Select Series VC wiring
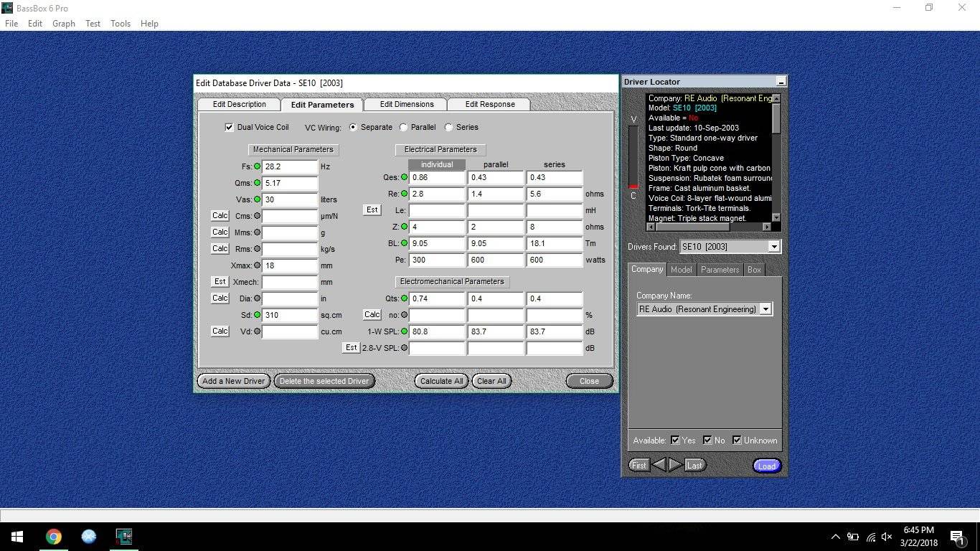The height and width of the screenshot is (551, 980). (x=448, y=127)
